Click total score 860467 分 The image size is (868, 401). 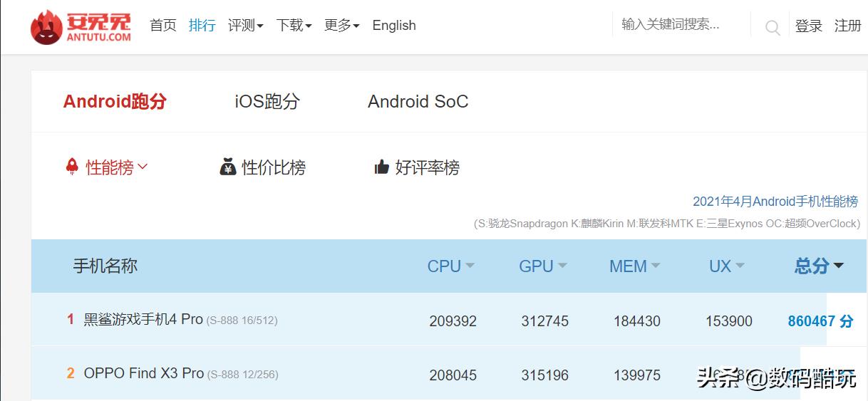820,321
